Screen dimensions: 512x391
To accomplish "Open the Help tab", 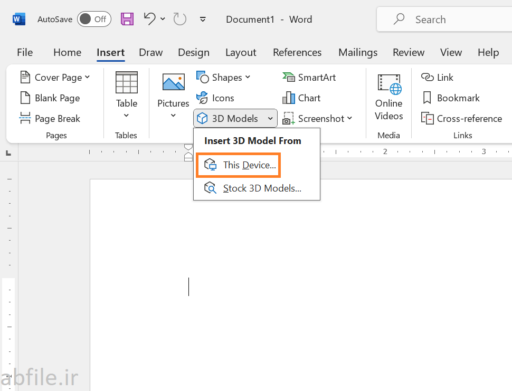I will (488, 52).
